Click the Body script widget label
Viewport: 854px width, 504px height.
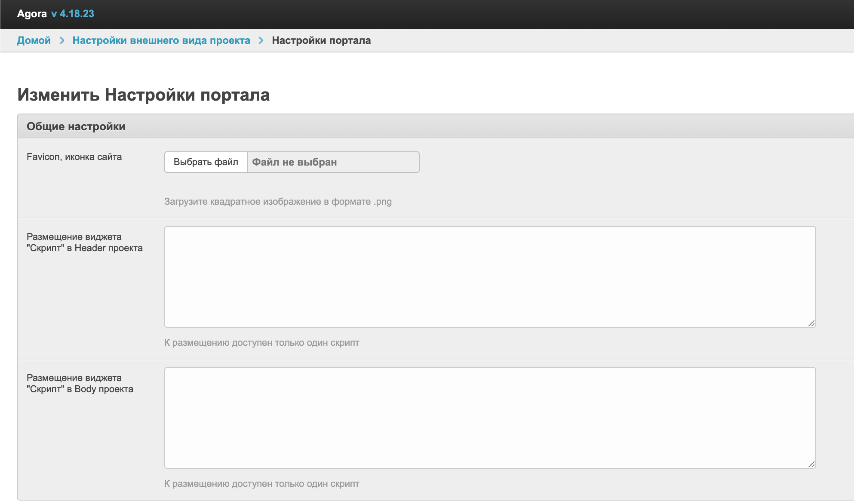tap(80, 384)
